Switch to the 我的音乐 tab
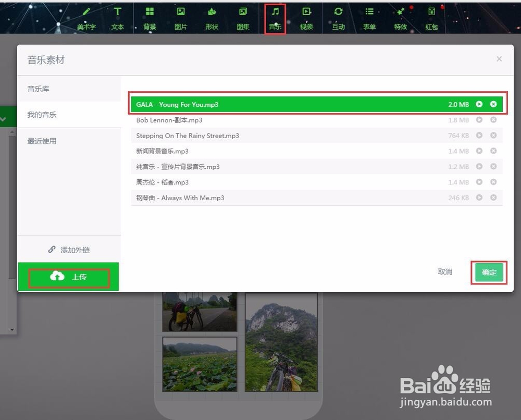521x420 pixels. tap(69, 115)
